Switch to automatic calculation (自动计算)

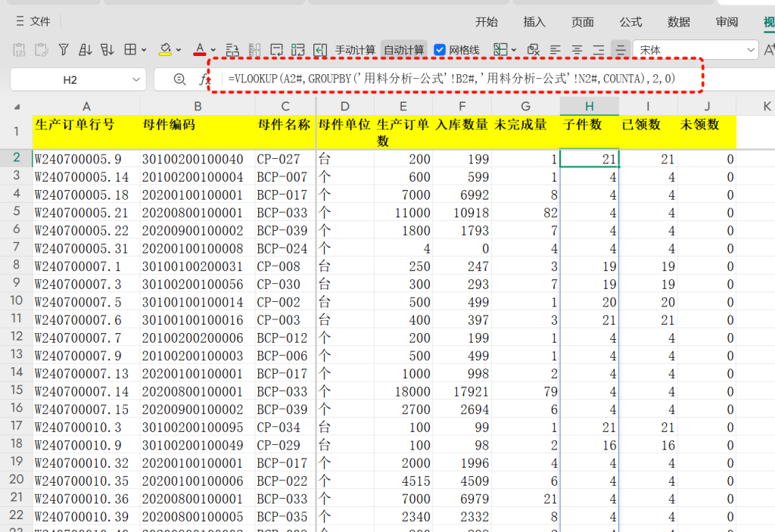(404, 50)
